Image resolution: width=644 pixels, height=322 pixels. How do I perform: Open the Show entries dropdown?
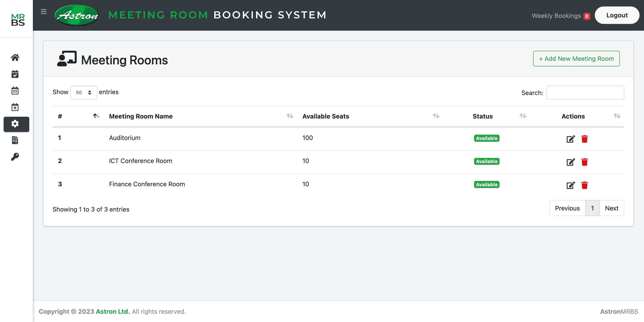point(83,93)
